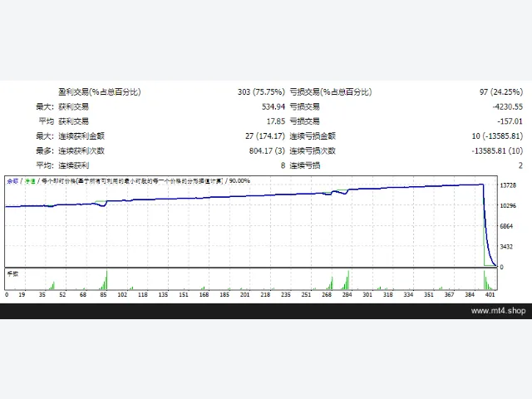
Task: Click the 盈利交易(%占总百分比) label
Action: click(100, 92)
